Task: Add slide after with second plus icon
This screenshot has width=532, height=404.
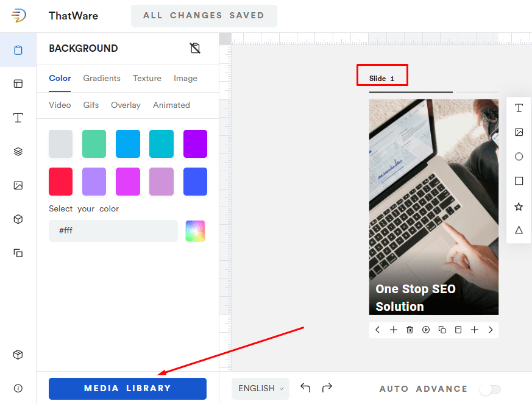Action: (475, 330)
